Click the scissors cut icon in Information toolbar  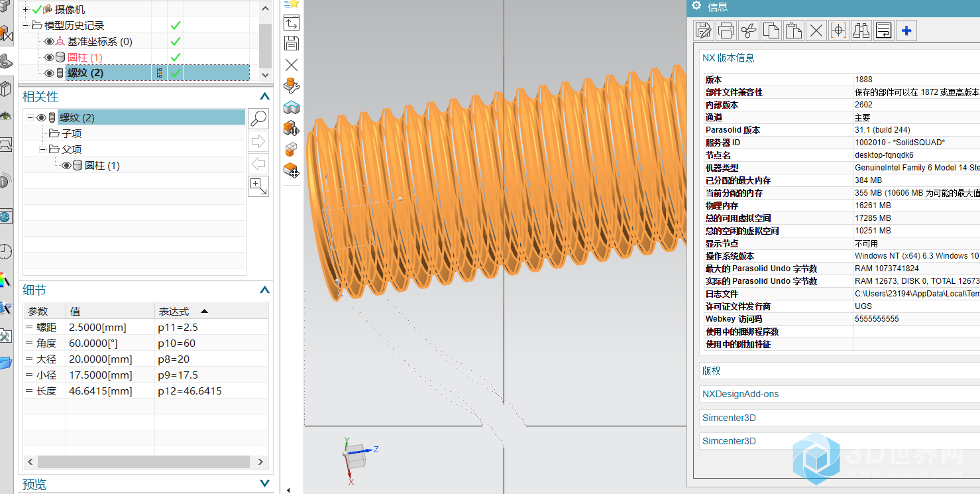pyautogui.click(x=749, y=30)
